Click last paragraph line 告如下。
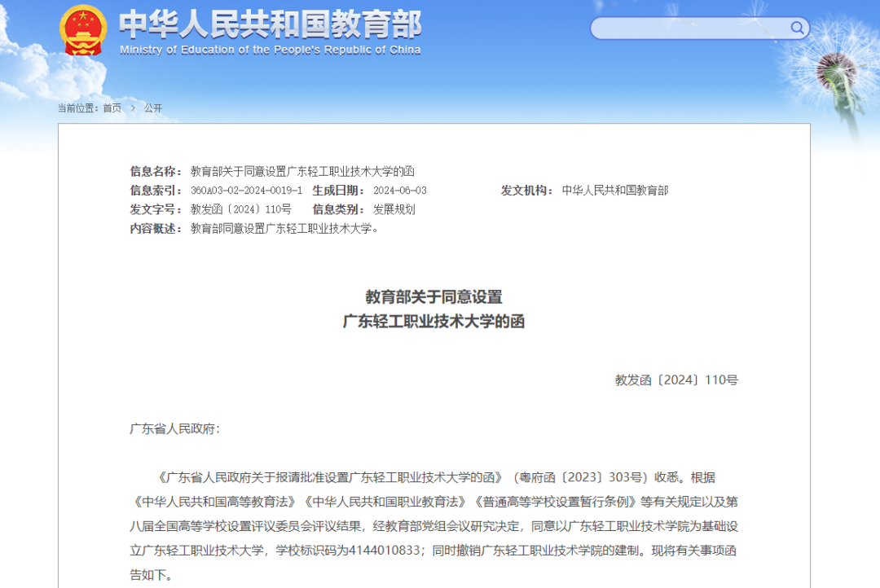 point(151,575)
